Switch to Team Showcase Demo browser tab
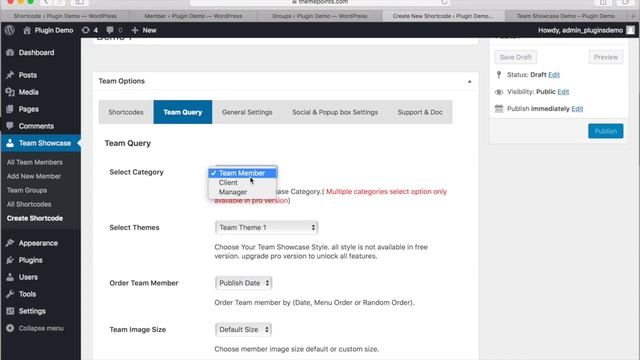This screenshot has height=360, width=640. pyautogui.click(x=566, y=16)
